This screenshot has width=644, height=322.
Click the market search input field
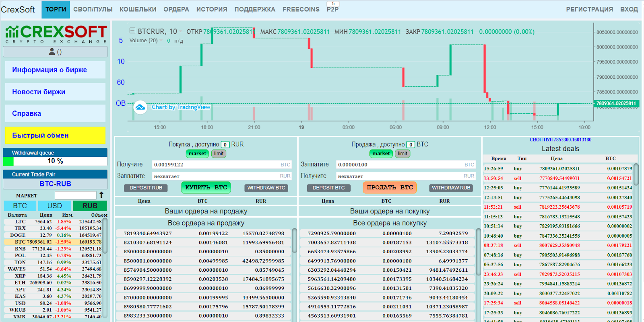tap(75, 195)
